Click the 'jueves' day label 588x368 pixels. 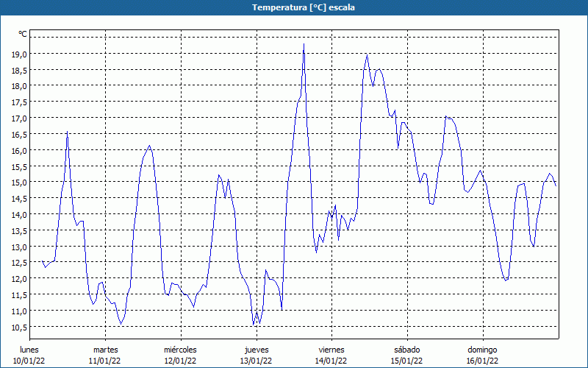(257, 350)
